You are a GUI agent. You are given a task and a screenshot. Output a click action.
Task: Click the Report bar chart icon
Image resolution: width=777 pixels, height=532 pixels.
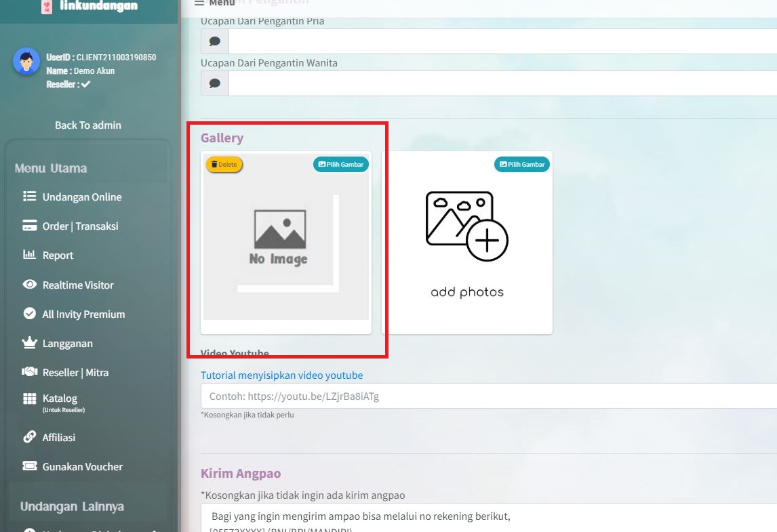coord(29,255)
